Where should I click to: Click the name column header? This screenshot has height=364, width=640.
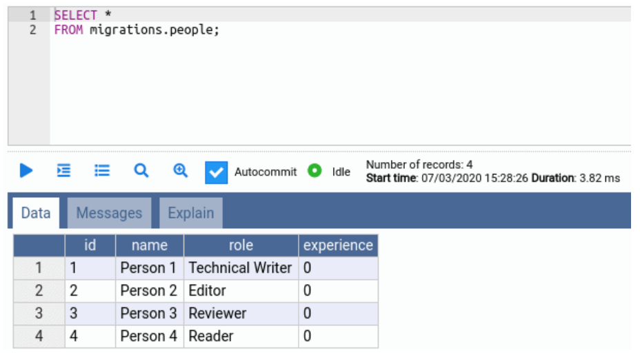tap(149, 245)
